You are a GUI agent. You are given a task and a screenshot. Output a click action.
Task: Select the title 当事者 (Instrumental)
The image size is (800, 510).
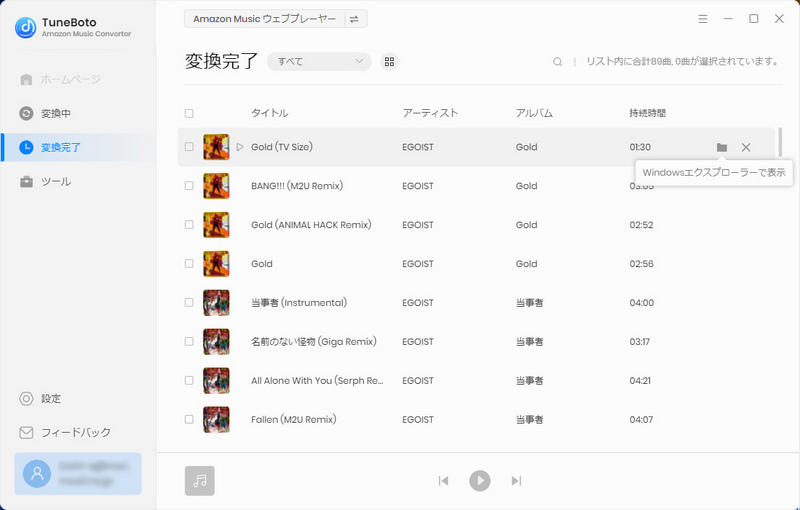(x=299, y=302)
